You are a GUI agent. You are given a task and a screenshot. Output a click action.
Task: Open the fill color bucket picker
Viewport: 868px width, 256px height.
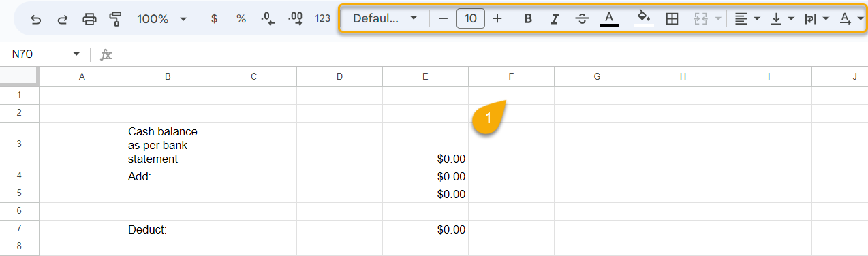(644, 19)
